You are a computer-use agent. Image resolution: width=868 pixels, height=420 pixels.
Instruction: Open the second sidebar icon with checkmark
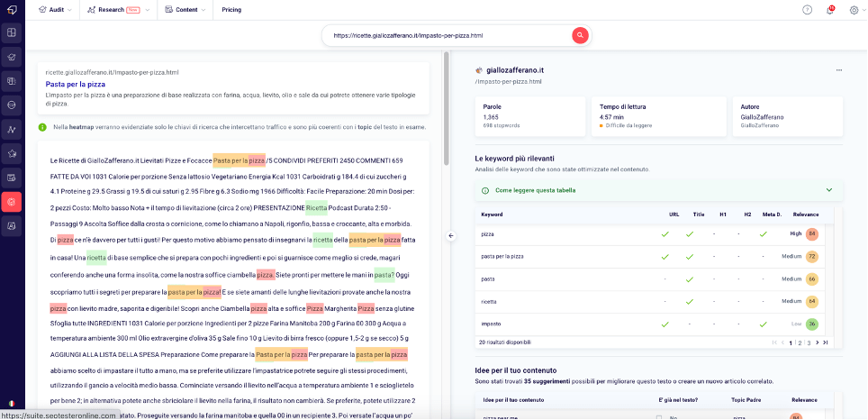12,57
